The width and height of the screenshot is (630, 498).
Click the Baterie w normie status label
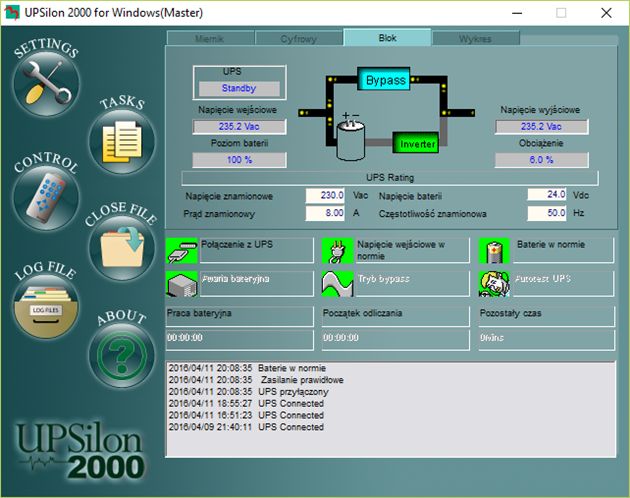tap(563, 250)
